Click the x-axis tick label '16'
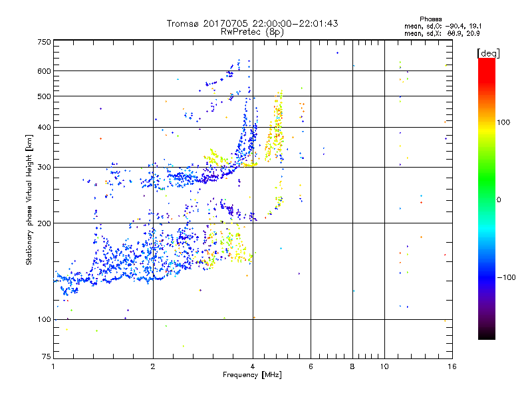 (452, 366)
